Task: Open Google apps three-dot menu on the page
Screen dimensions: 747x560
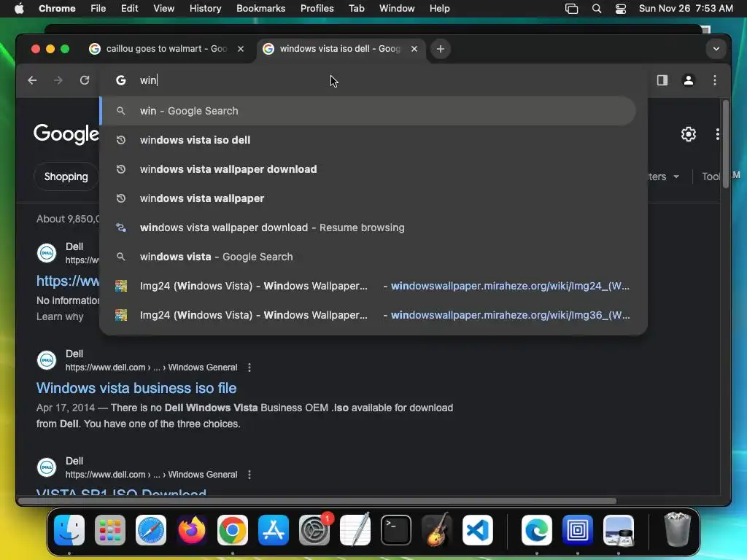Action: (x=718, y=134)
